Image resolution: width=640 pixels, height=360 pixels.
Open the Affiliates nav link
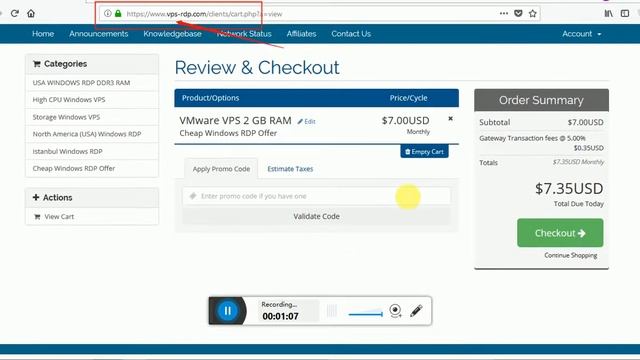(301, 34)
